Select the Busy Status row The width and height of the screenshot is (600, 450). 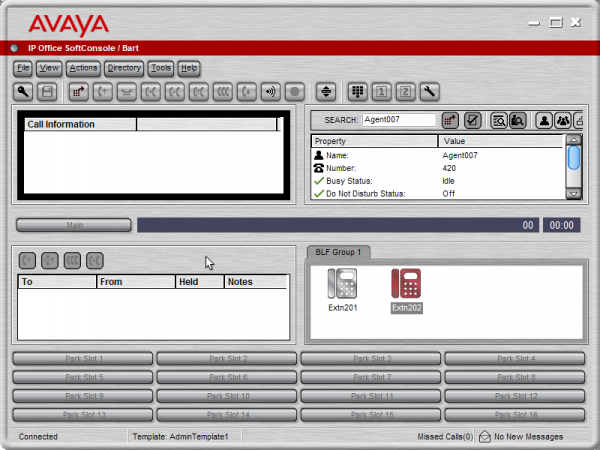(438, 181)
